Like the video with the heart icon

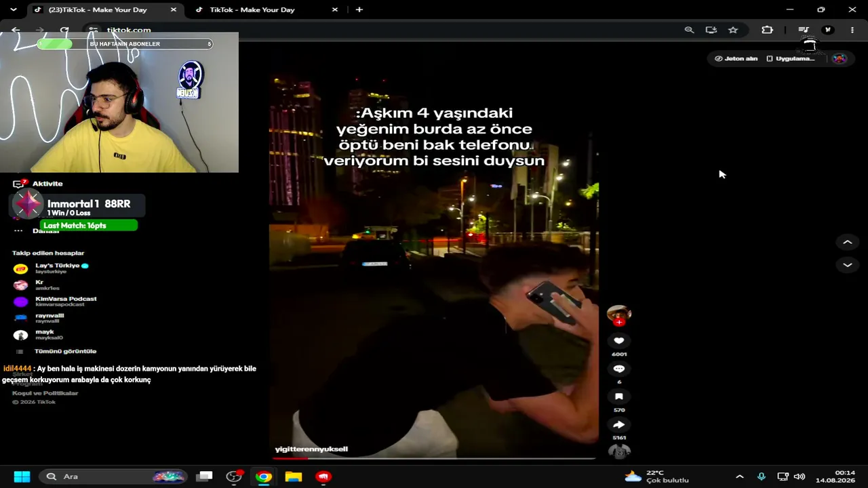click(x=618, y=341)
